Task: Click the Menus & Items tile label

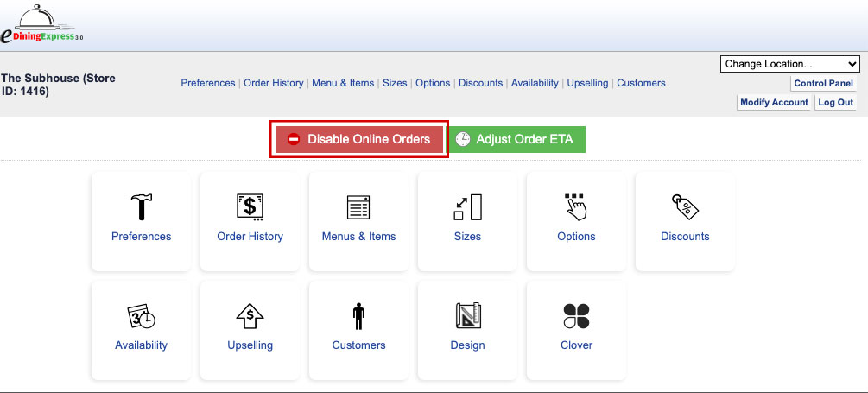Action: click(358, 237)
